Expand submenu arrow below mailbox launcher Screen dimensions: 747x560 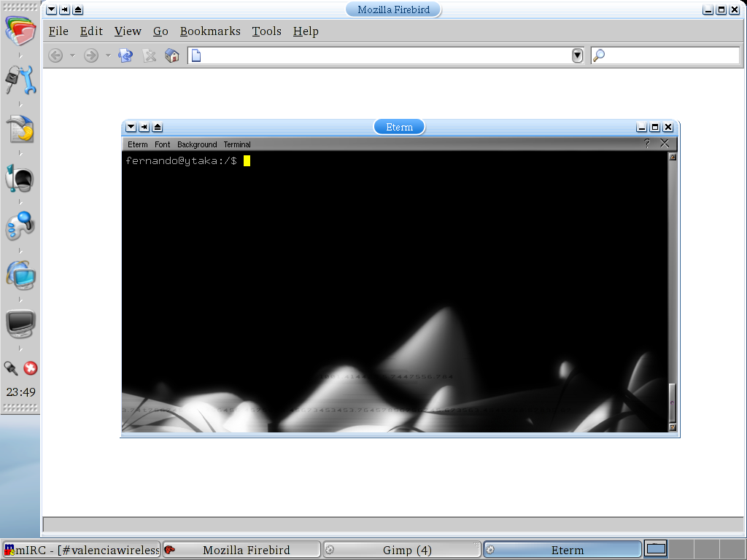[20, 202]
